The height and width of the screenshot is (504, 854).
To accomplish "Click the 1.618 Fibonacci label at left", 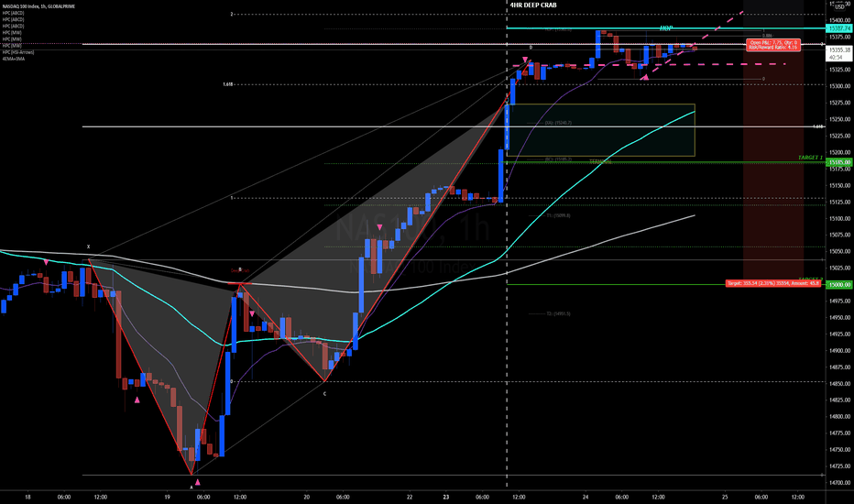I will [227, 84].
